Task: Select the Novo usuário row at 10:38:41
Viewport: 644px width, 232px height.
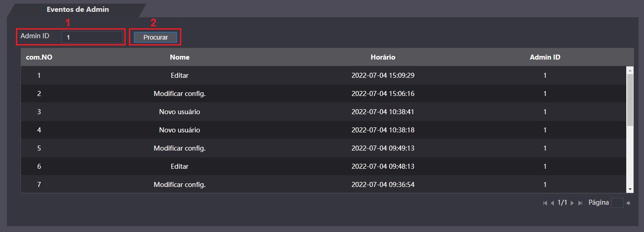Action: [x=179, y=112]
